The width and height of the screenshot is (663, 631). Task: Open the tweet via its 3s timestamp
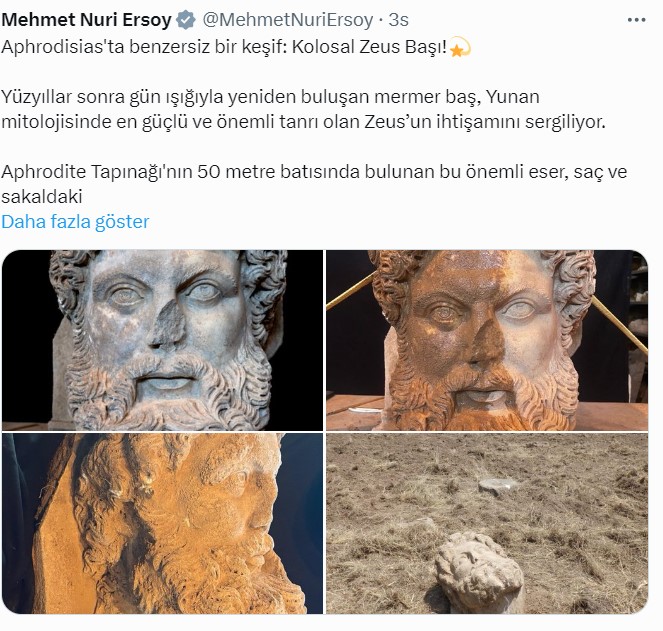point(398,20)
